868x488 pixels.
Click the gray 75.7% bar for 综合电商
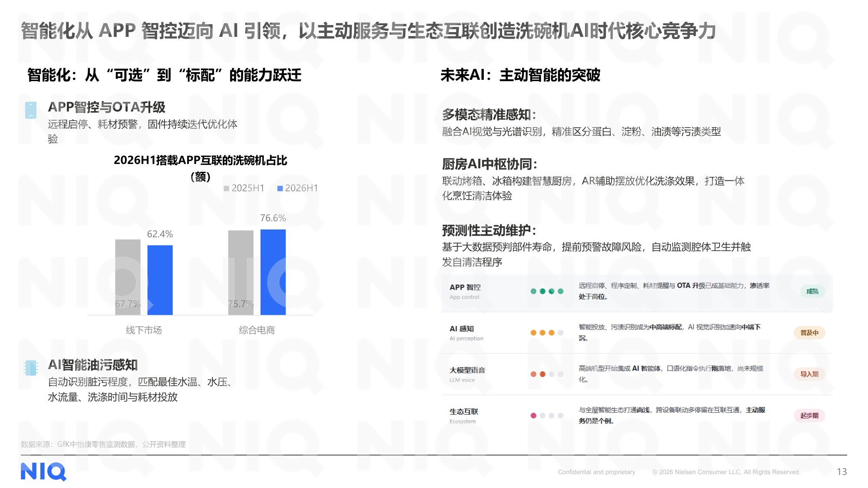click(241, 273)
